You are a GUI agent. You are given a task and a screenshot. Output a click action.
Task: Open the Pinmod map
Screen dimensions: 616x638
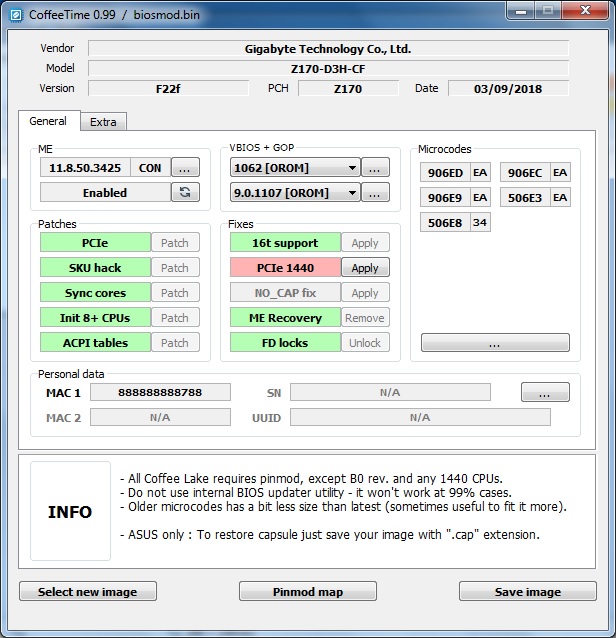[x=308, y=591]
